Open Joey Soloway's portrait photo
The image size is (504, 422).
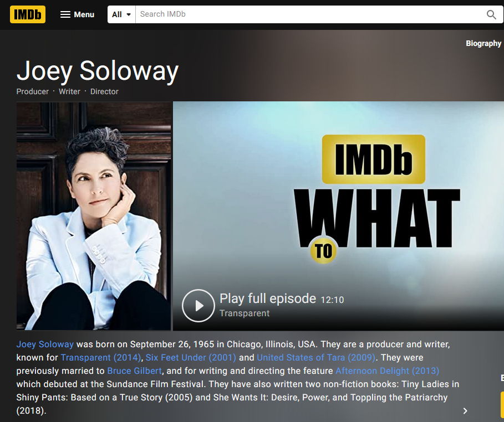94,216
